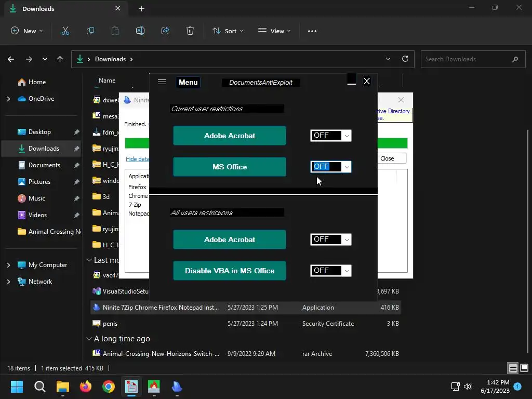Open Videos in the sidebar

coord(37,215)
